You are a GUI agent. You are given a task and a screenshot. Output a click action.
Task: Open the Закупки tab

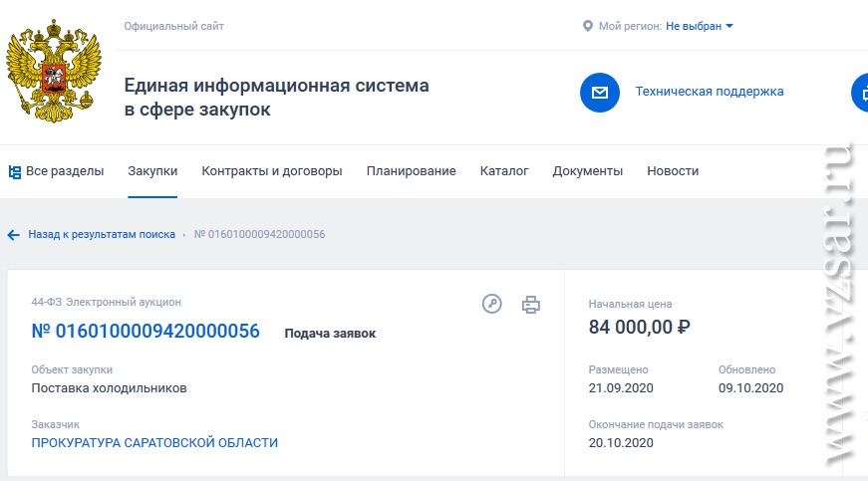pyautogui.click(x=152, y=171)
